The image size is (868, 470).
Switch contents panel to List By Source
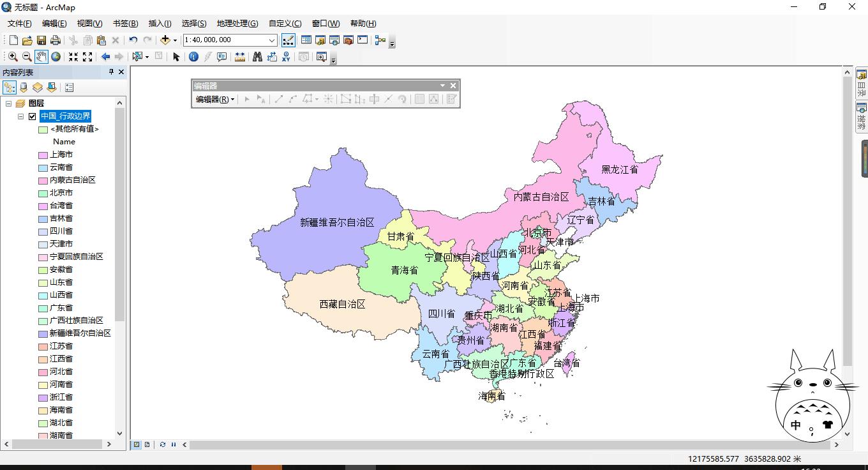24,87
